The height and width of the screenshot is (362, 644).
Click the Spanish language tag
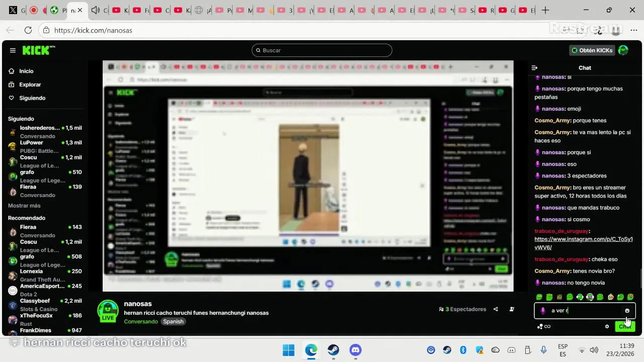(x=173, y=321)
